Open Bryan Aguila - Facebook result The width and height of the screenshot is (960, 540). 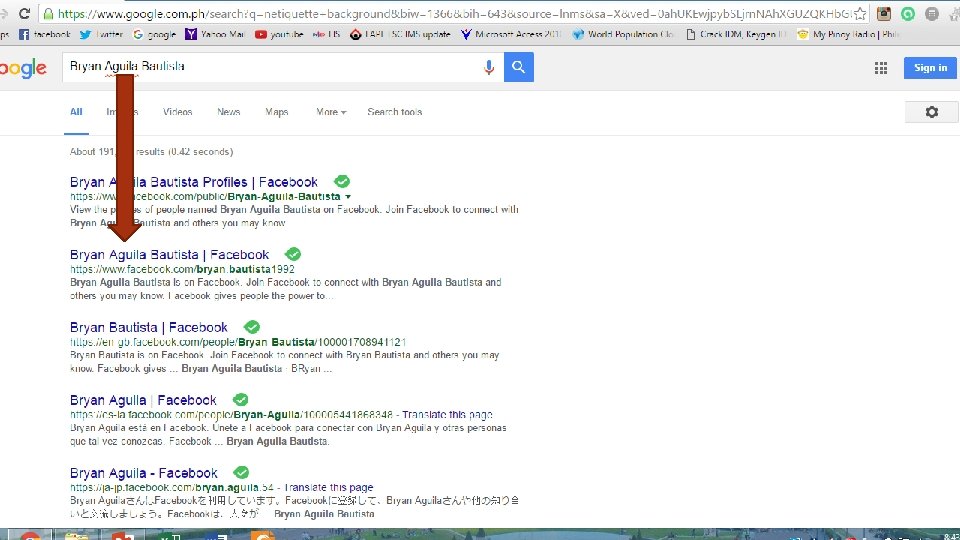[143, 473]
